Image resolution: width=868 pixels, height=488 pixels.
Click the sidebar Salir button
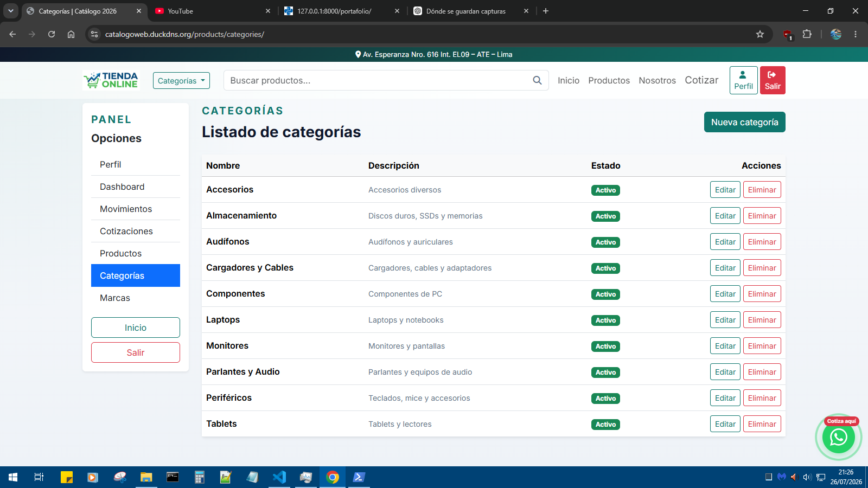(x=136, y=352)
